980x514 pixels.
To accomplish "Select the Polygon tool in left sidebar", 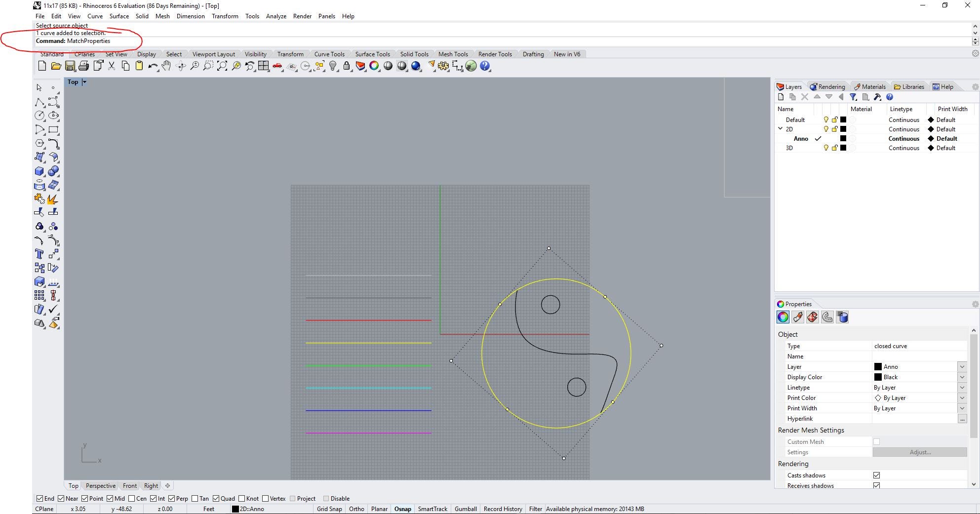I will (x=39, y=143).
